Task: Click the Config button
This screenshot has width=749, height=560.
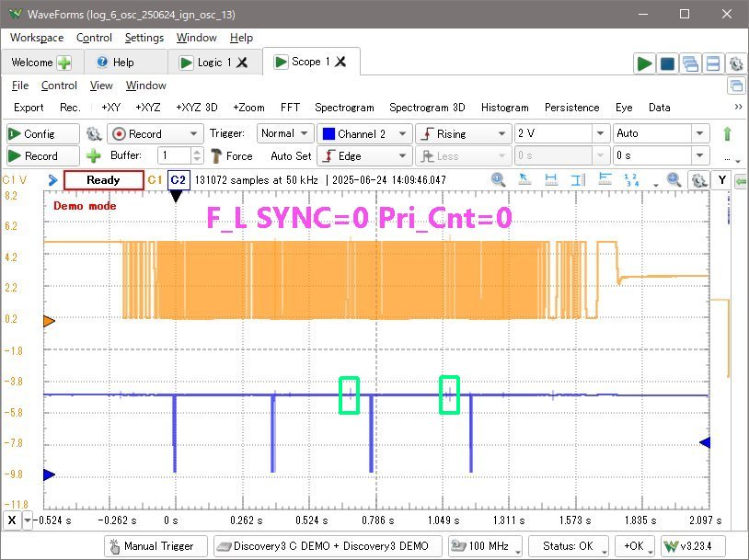Action: (43, 133)
